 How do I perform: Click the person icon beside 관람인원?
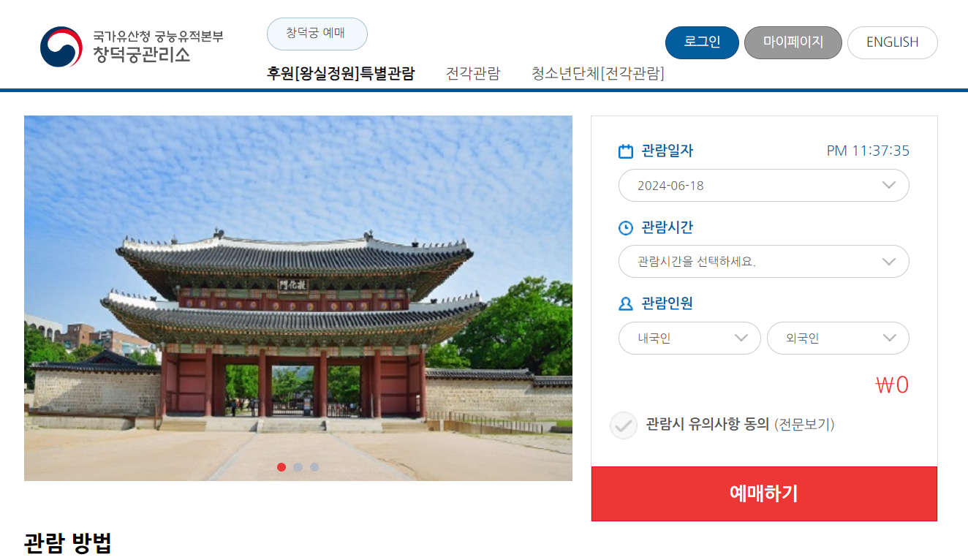[x=626, y=303]
